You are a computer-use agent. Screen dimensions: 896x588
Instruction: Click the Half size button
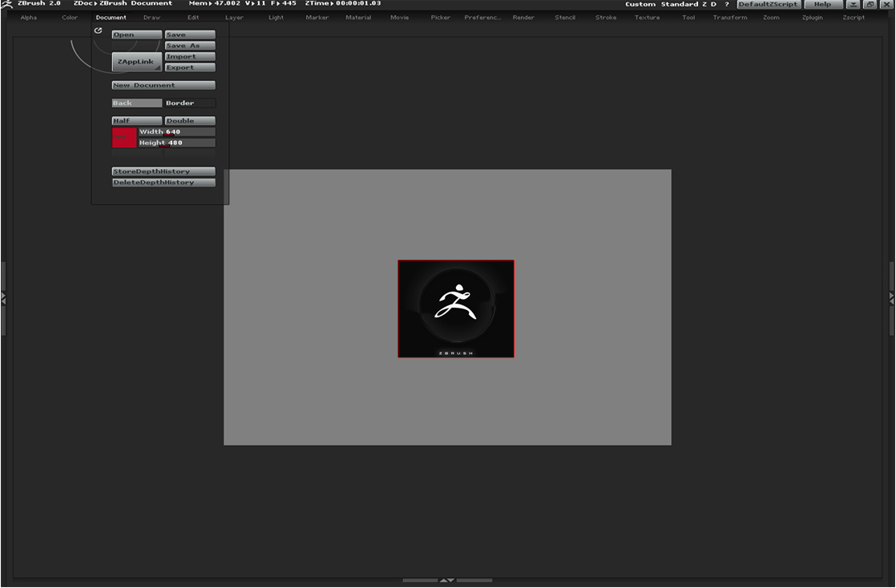136,121
